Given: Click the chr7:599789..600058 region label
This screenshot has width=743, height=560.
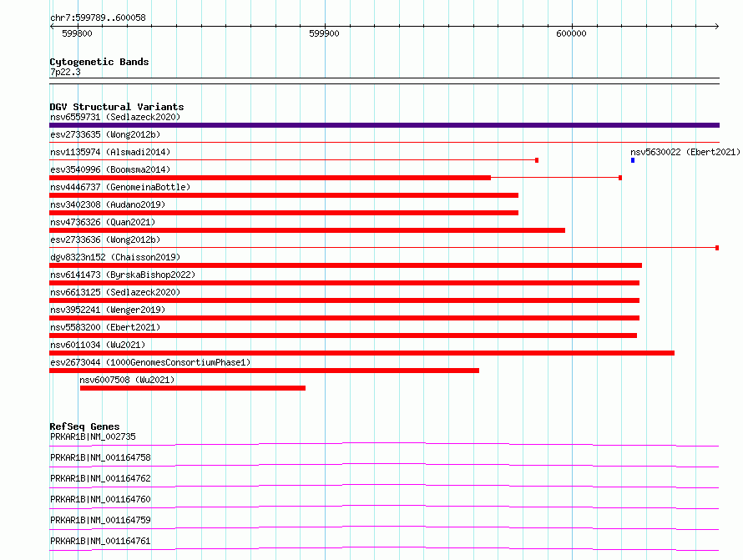Looking at the screenshot, I should click(x=98, y=18).
